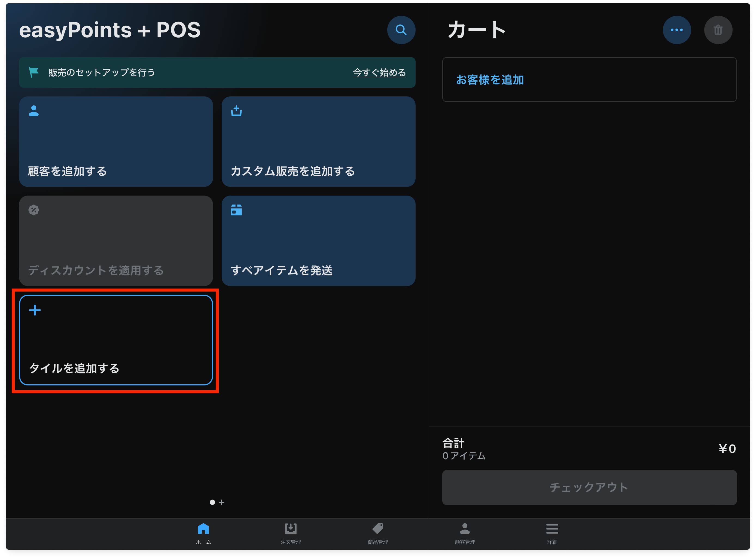Click the カート heading
This screenshot has width=756, height=560.
(x=476, y=30)
